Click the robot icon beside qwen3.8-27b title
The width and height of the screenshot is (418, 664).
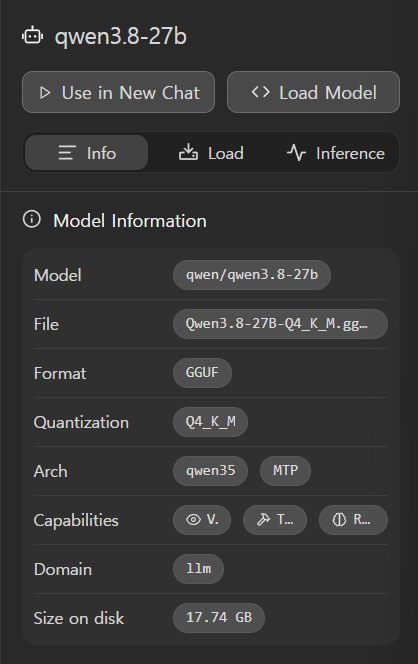click(33, 36)
